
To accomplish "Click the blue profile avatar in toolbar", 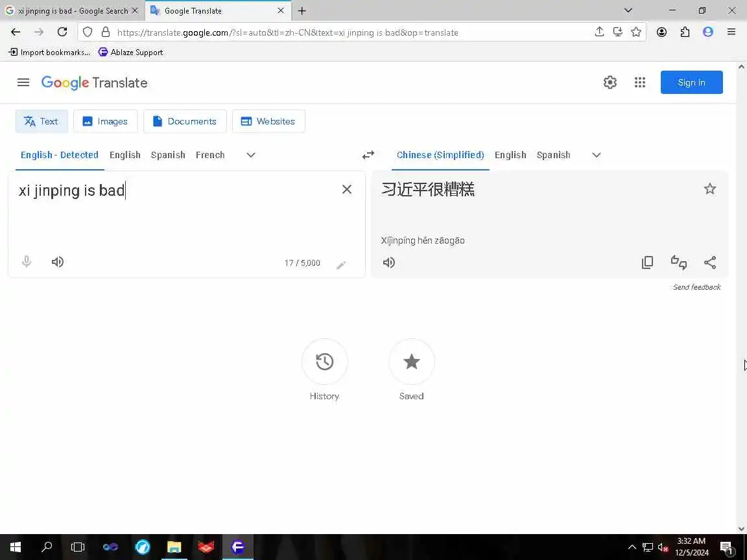I will click(x=708, y=32).
